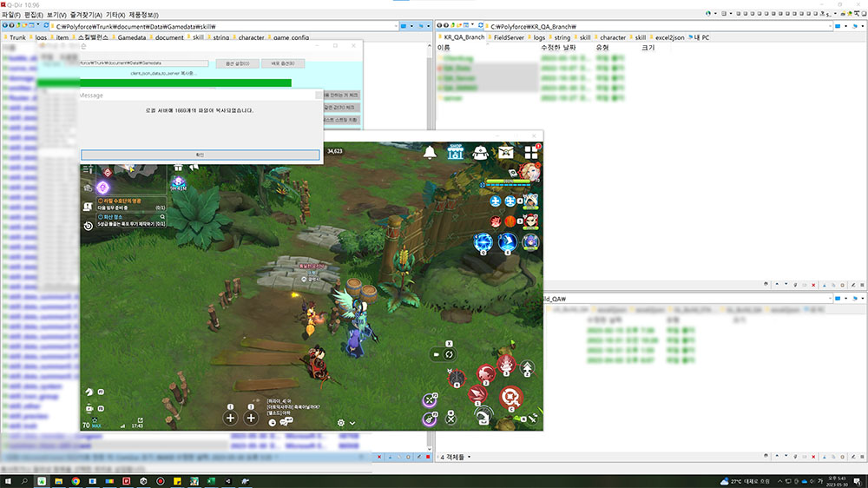
Task: Tap the double up-arrow jump button
Action: point(527,367)
